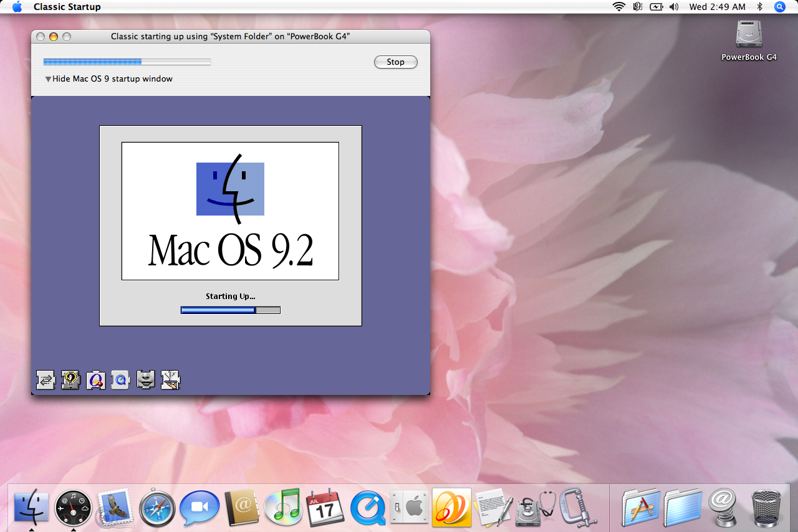Image resolution: width=798 pixels, height=532 pixels.
Task: Open the AirPort Wi-Fi status menu
Action: (618, 7)
